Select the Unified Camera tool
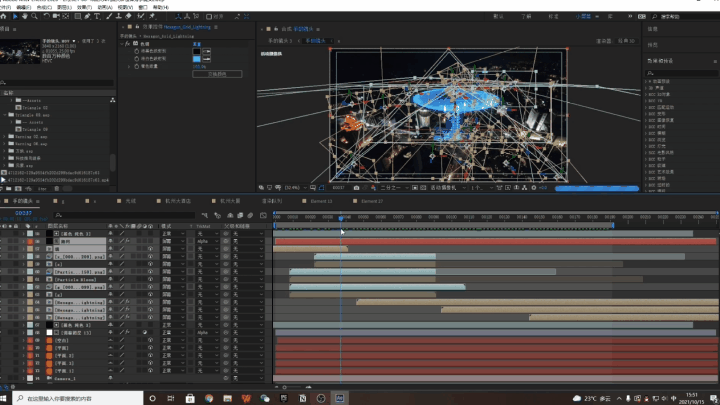 coord(56,16)
